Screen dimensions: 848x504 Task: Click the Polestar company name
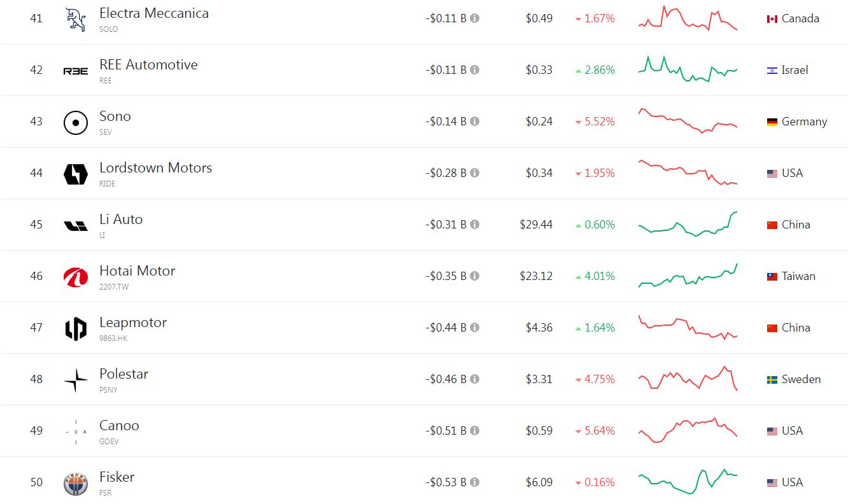[x=124, y=374]
